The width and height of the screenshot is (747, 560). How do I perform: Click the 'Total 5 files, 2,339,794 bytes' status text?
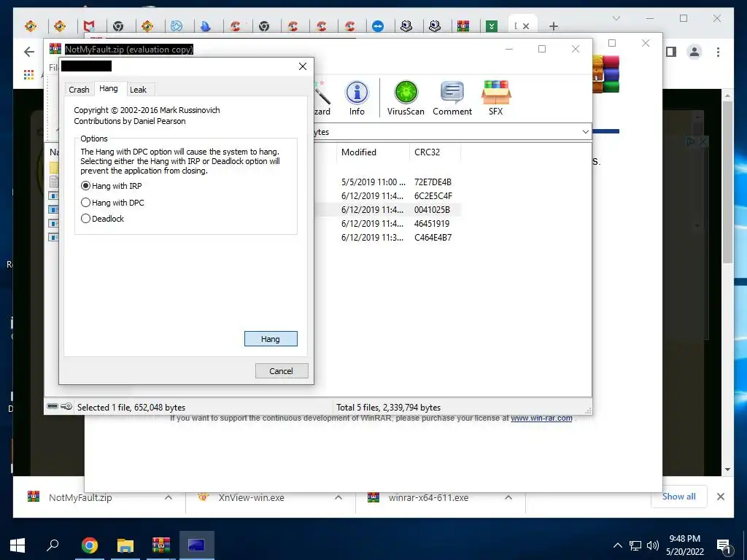(388, 407)
